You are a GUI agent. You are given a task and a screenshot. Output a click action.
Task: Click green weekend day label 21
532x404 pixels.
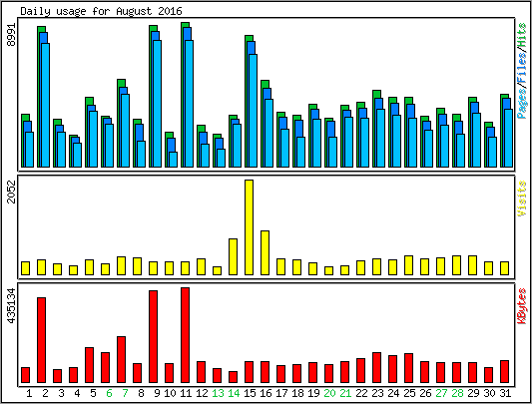tap(345, 393)
